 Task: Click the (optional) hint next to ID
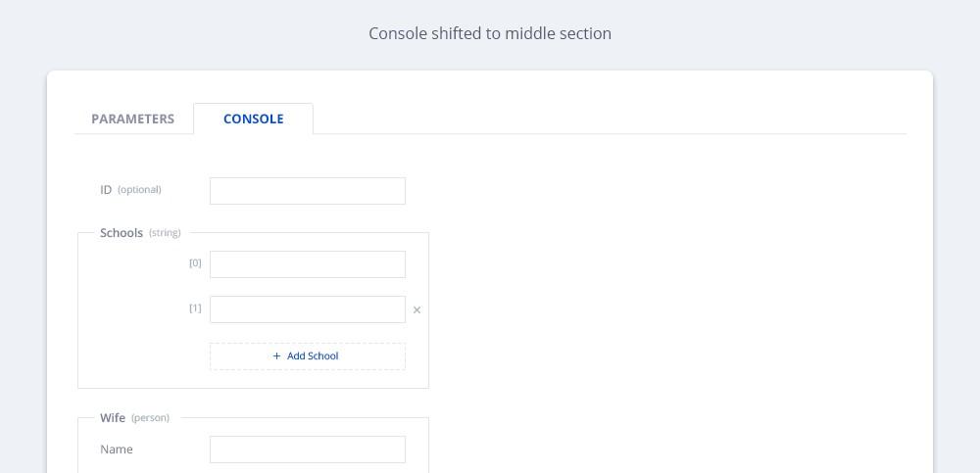click(139, 189)
